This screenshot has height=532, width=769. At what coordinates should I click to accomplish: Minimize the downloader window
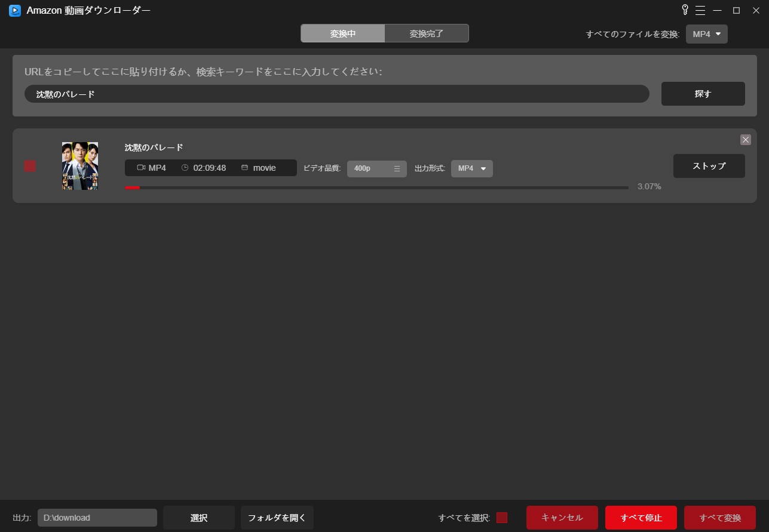coord(718,10)
